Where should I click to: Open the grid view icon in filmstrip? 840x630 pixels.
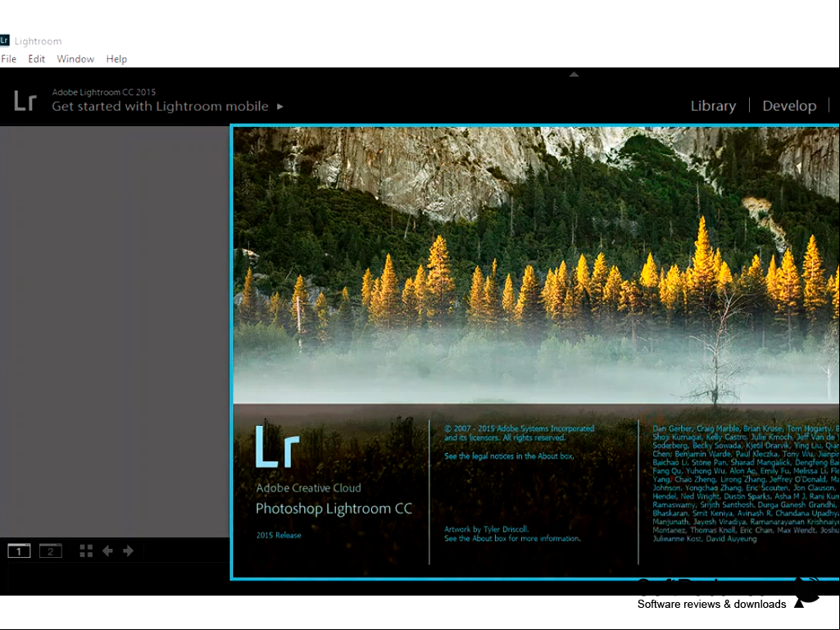point(86,551)
